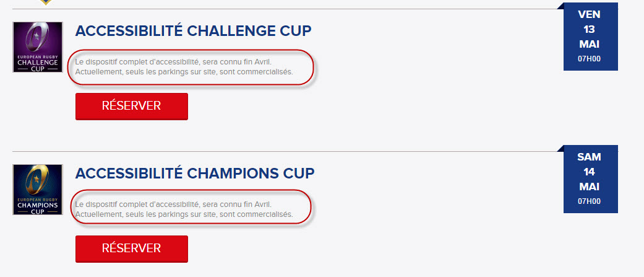Click the number 13 in the date badge
Screen dimensions: 644x277
[590, 29]
